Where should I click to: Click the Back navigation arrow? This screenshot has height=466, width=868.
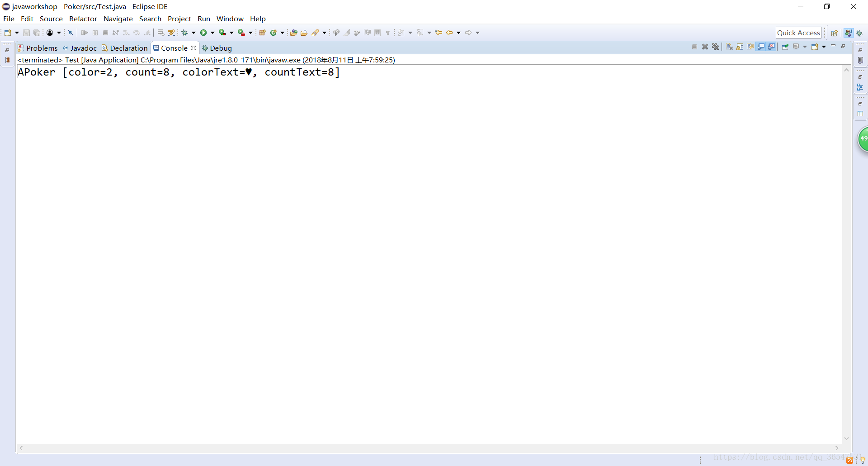(449, 33)
